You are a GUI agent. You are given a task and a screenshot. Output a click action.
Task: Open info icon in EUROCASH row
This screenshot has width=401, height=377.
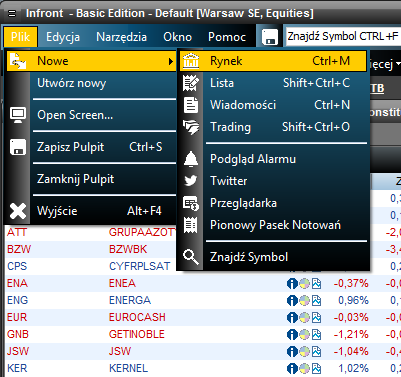pyautogui.click(x=292, y=318)
